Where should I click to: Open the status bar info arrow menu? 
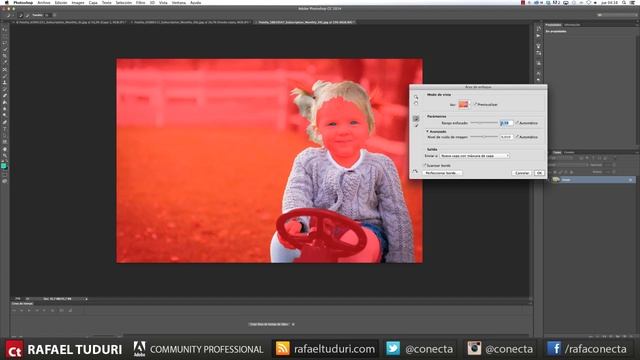86,299
